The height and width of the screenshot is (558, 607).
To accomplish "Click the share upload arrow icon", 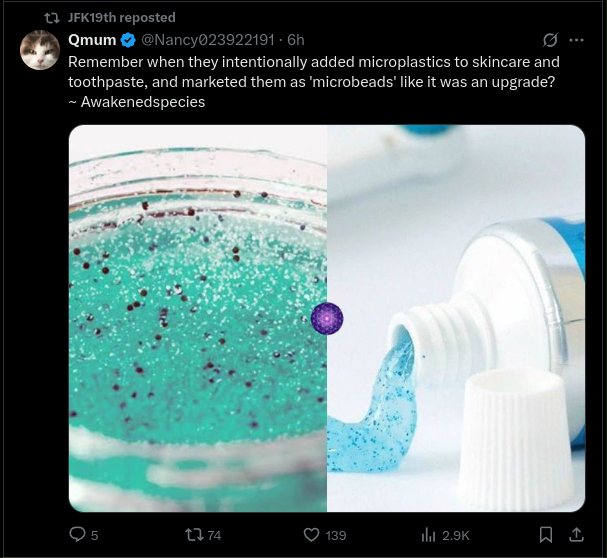I will 576,535.
